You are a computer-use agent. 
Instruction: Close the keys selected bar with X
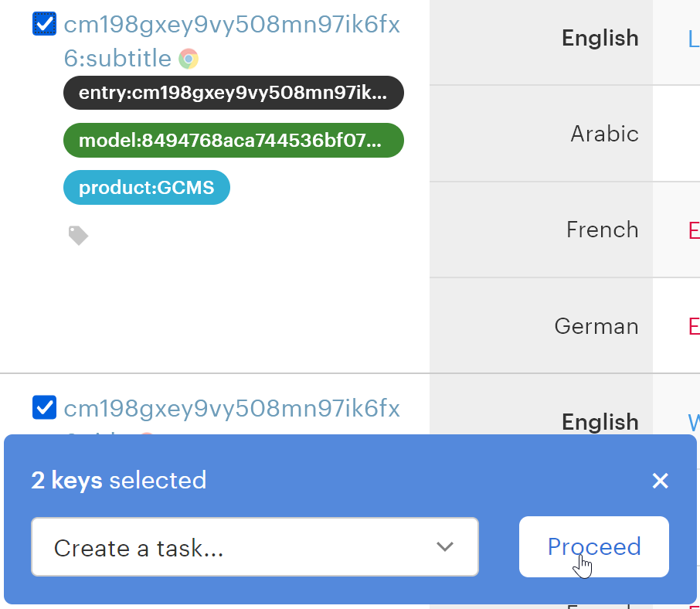tap(660, 481)
